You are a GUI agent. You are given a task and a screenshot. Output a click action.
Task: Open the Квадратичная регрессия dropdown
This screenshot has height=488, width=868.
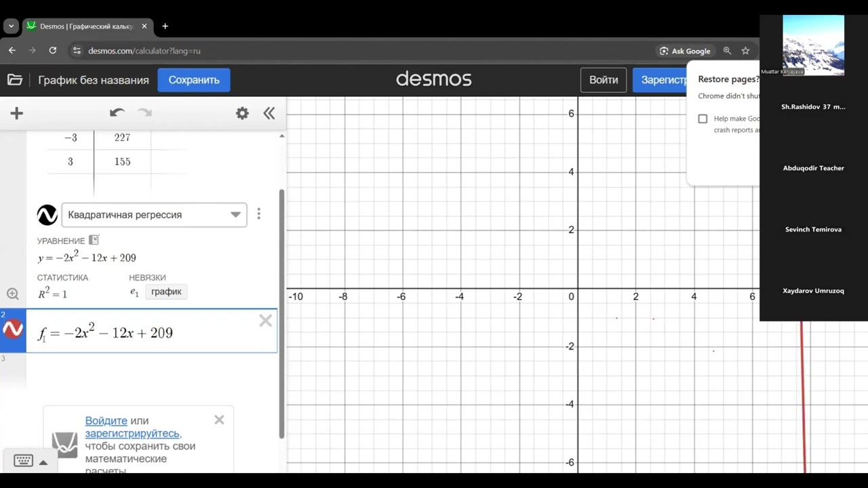click(154, 215)
